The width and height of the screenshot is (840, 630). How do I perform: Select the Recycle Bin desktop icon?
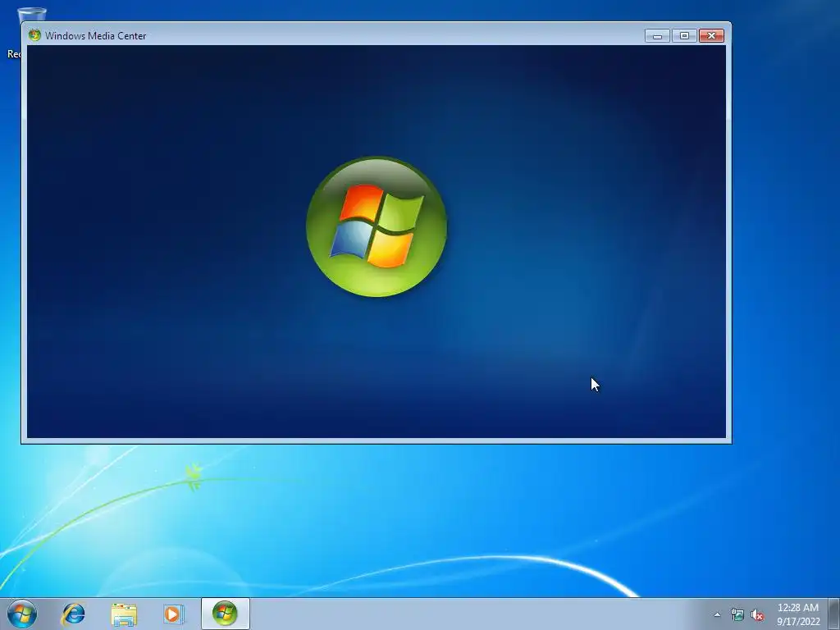21,32
